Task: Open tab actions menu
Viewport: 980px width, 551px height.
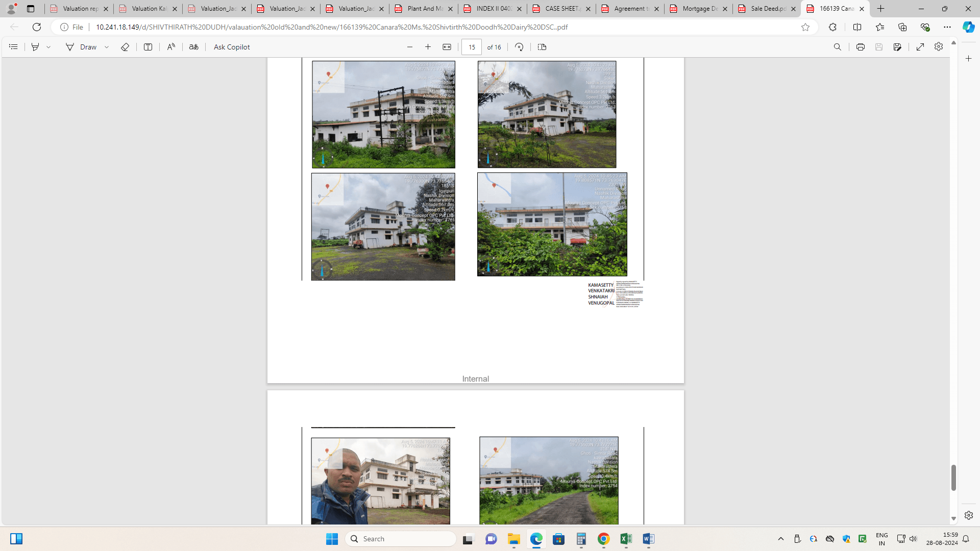Action: pos(31,9)
